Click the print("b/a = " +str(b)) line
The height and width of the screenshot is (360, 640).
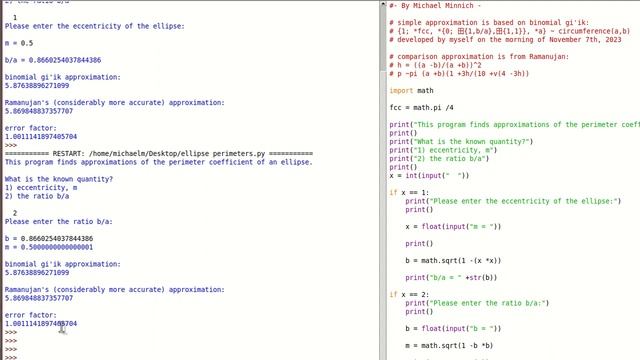click(x=451, y=278)
